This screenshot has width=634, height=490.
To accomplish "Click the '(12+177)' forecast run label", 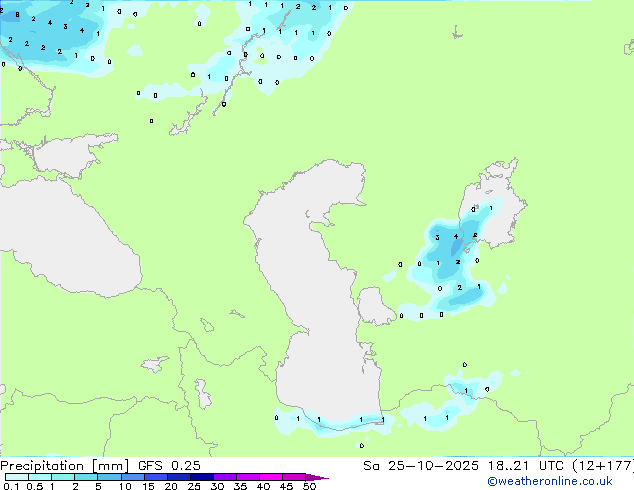I will (602, 466).
